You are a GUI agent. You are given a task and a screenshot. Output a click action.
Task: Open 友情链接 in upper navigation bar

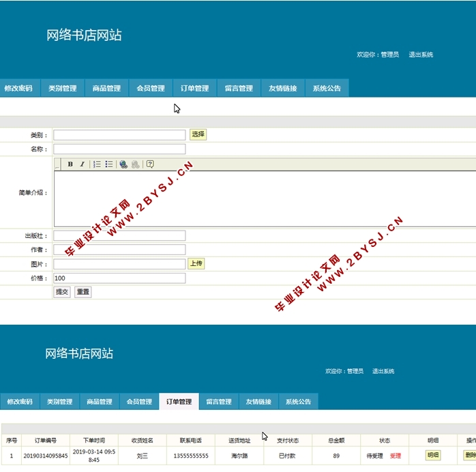tap(282, 88)
